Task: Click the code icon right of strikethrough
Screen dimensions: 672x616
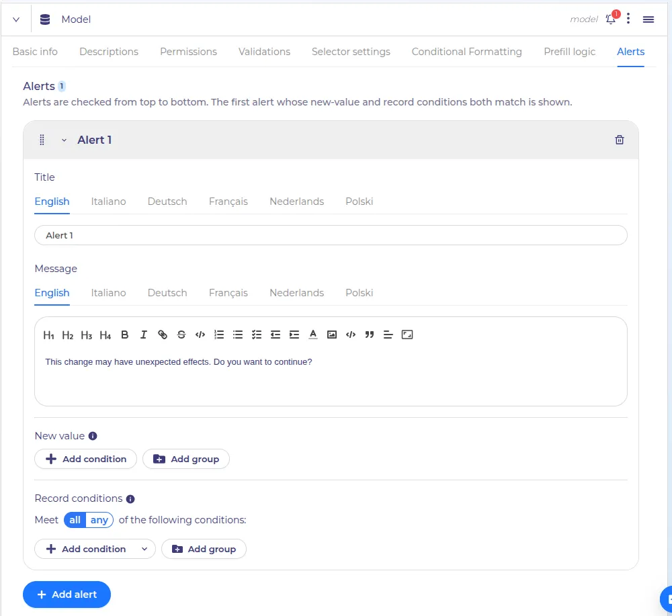Action: click(200, 335)
